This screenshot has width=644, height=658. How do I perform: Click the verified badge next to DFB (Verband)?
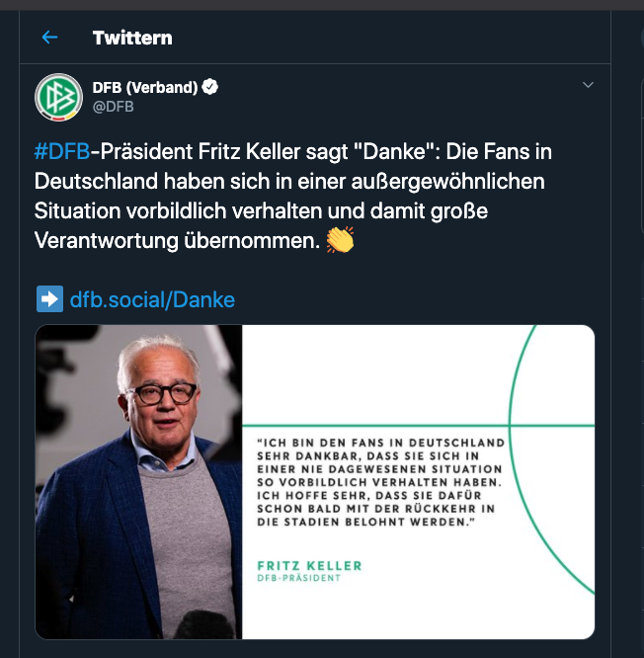click(209, 88)
